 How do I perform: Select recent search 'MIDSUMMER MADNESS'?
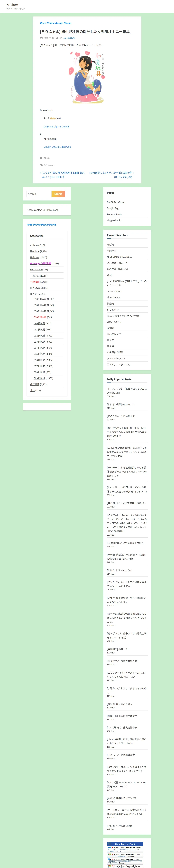point(120,257)
